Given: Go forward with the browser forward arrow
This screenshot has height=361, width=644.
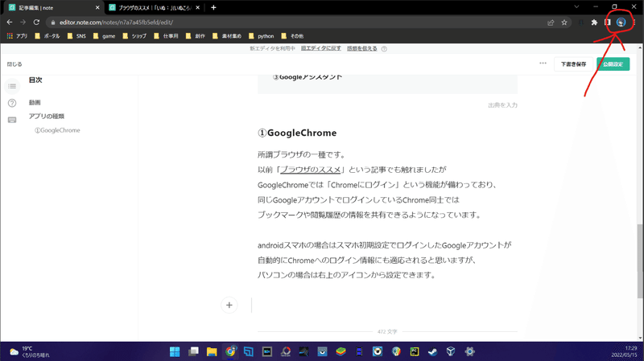Looking at the screenshot, I should click(x=23, y=23).
